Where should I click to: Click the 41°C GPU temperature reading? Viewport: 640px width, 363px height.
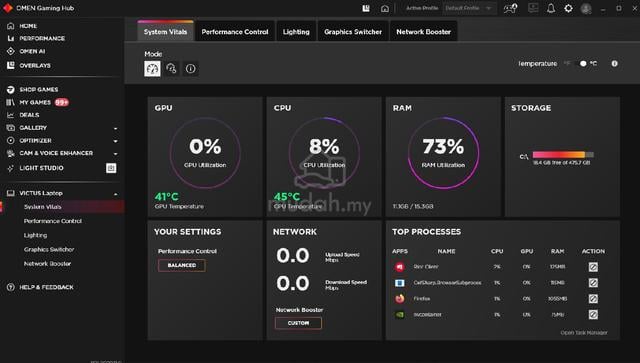click(167, 197)
